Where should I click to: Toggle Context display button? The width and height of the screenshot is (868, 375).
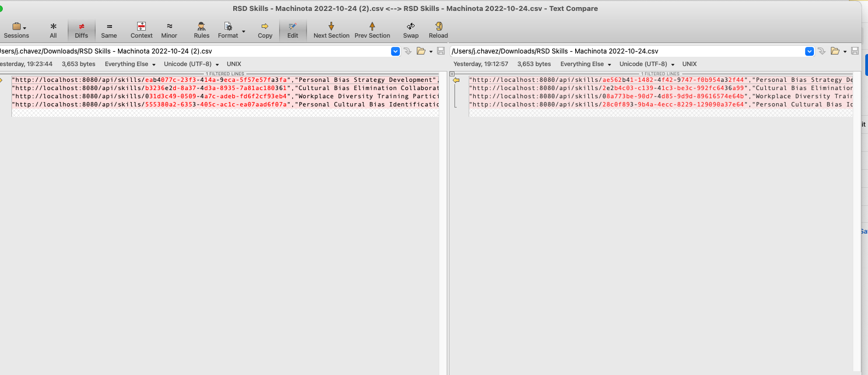[141, 30]
